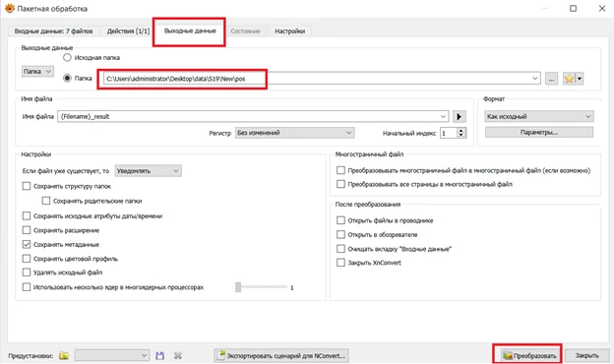Open the Как исходный format dropdown

pyautogui.click(x=539, y=116)
